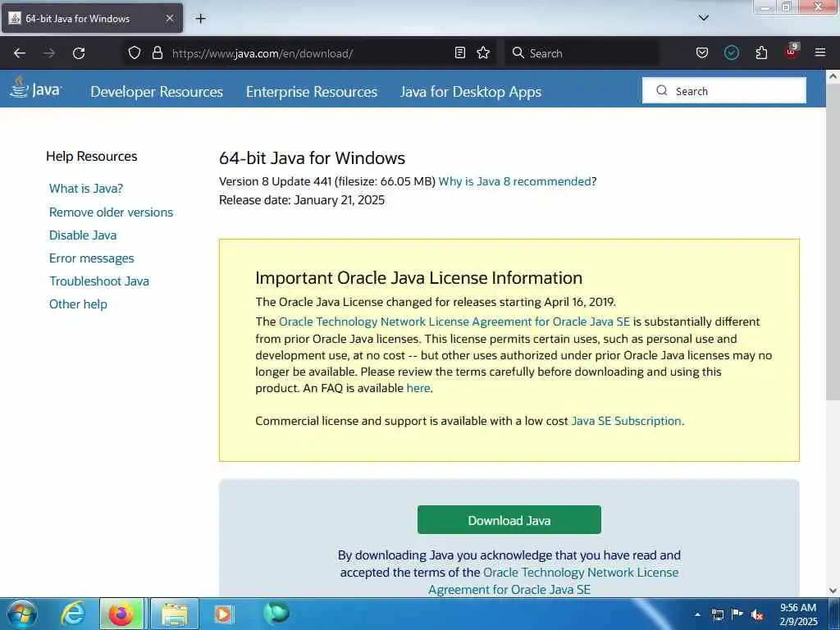Viewport: 840px width, 630px height.
Task: Open the FAQ 'here' link
Action: coord(418,388)
